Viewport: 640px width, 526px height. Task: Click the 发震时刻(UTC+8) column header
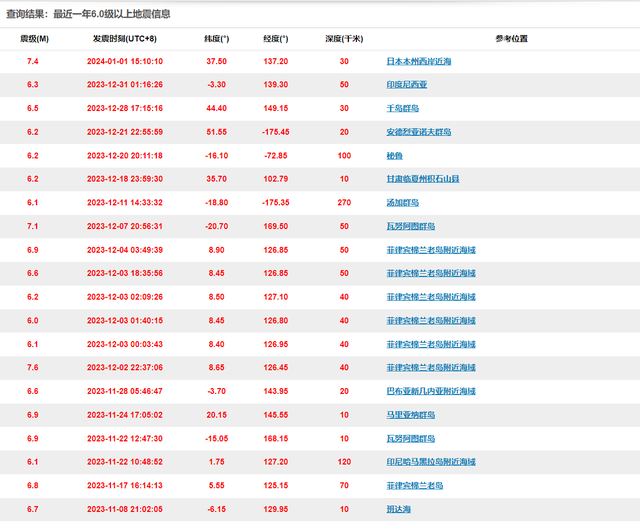(x=125, y=38)
